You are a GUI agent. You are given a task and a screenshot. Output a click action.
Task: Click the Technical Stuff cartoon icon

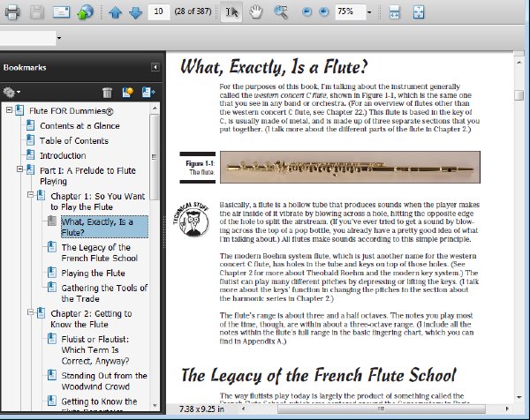191,220
